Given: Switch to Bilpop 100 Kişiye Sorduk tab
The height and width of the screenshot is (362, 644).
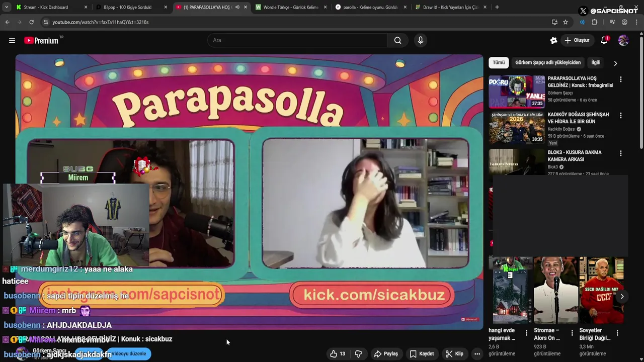Looking at the screenshot, I should coord(132,8).
